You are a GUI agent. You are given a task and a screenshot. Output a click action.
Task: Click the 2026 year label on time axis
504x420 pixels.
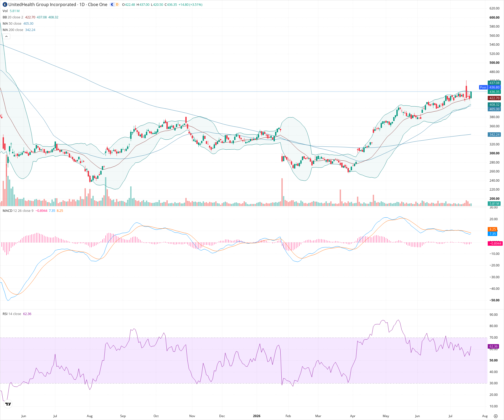click(257, 416)
